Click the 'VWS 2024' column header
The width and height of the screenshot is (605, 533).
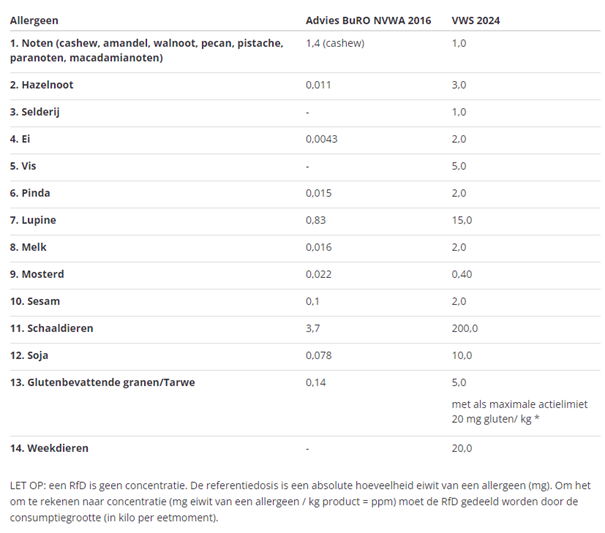pyautogui.click(x=476, y=19)
